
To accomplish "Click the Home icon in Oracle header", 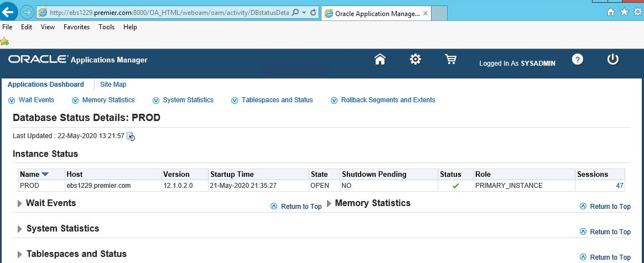I will [x=380, y=60].
